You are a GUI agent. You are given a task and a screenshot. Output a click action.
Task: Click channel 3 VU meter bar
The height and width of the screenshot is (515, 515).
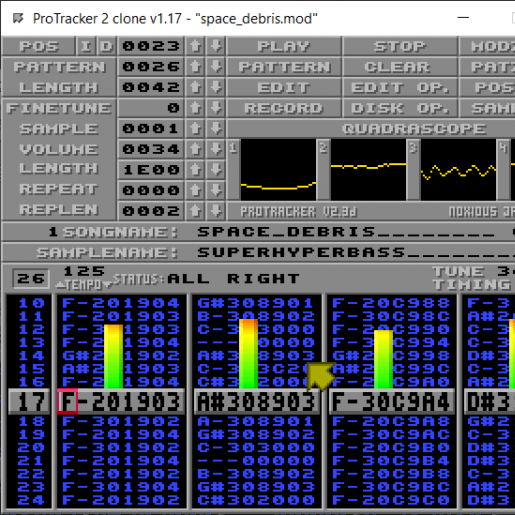(383, 359)
